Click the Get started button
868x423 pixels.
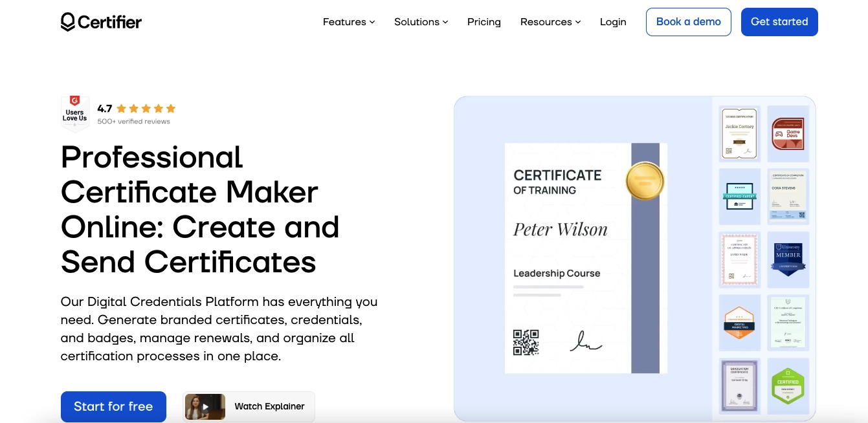pos(779,22)
